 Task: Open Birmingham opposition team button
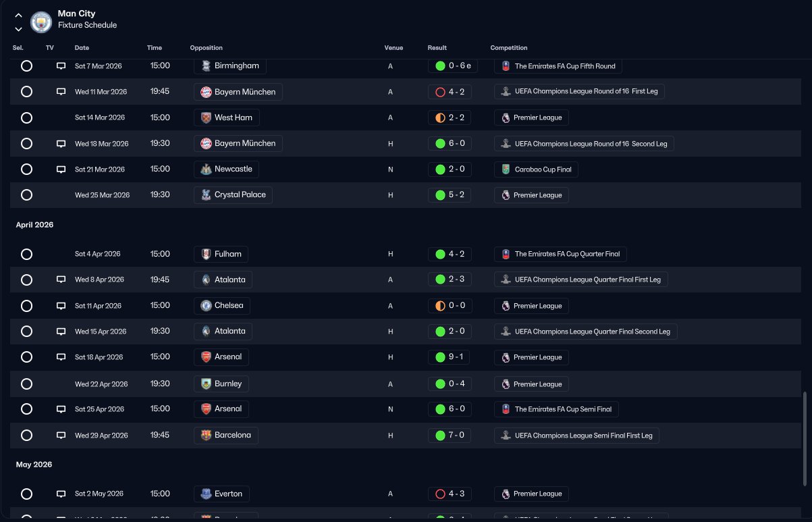click(230, 66)
